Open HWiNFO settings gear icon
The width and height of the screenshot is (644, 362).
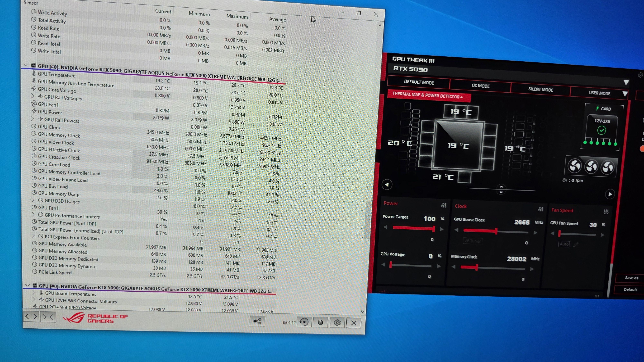(337, 323)
